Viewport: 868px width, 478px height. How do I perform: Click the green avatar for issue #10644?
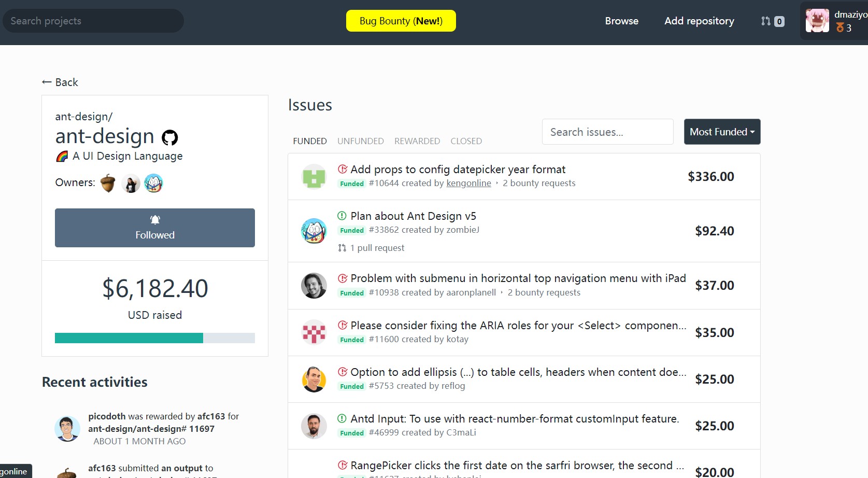pos(314,176)
